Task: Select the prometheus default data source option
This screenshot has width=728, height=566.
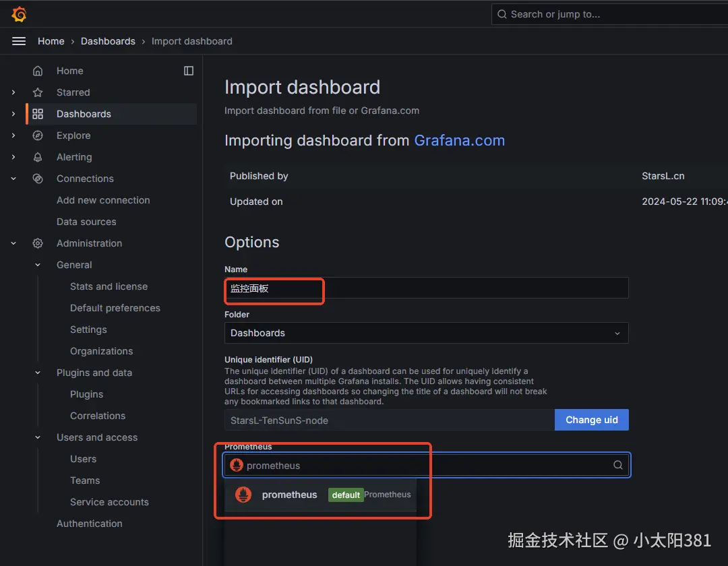Action: (320, 495)
